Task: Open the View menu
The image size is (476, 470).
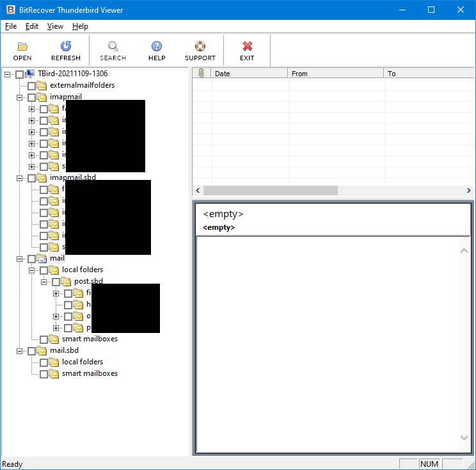Action: (x=55, y=26)
